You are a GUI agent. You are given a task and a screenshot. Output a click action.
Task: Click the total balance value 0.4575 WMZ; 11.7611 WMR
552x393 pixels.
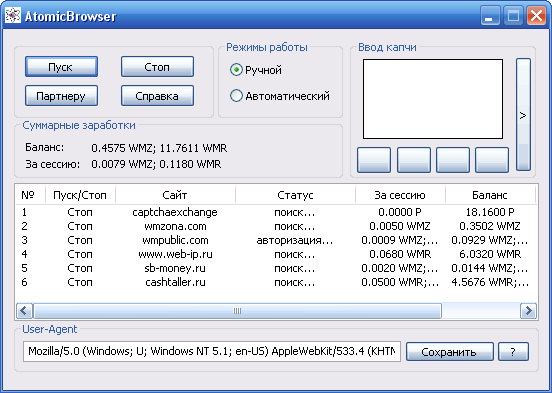[x=159, y=148]
